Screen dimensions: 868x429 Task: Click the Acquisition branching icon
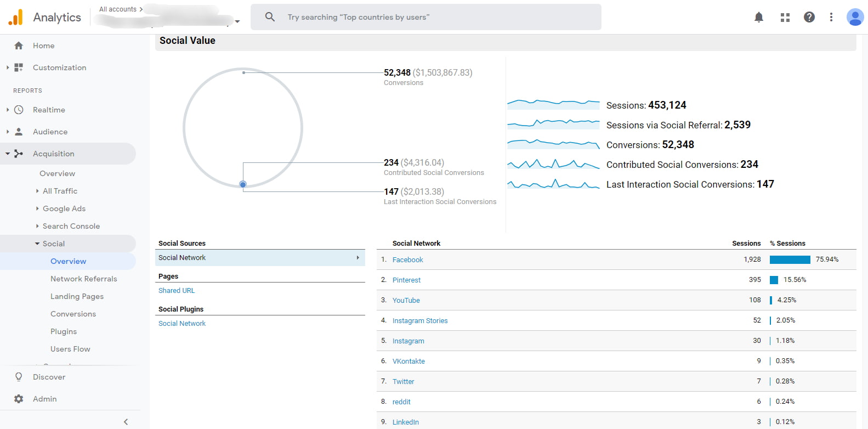pyautogui.click(x=19, y=154)
